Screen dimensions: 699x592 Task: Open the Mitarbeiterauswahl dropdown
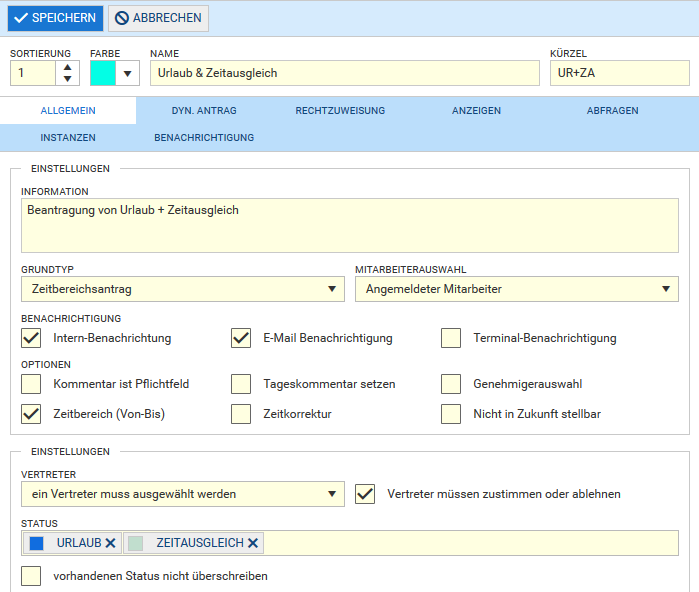517,289
